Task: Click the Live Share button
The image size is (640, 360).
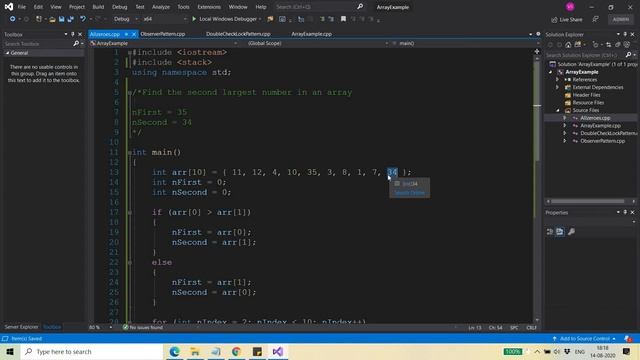Action: pyautogui.click(x=567, y=20)
